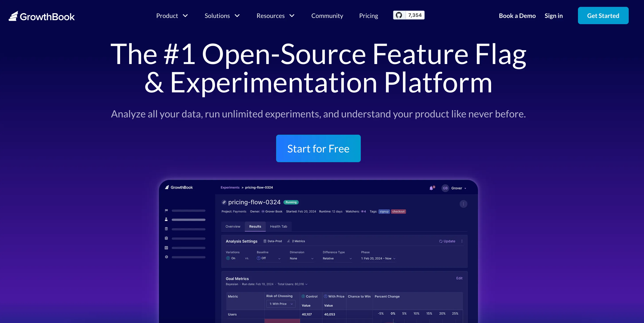This screenshot has width=644, height=323.
Task: Click the bar chart icon beside 2 Metrics
Action: pos(289,241)
